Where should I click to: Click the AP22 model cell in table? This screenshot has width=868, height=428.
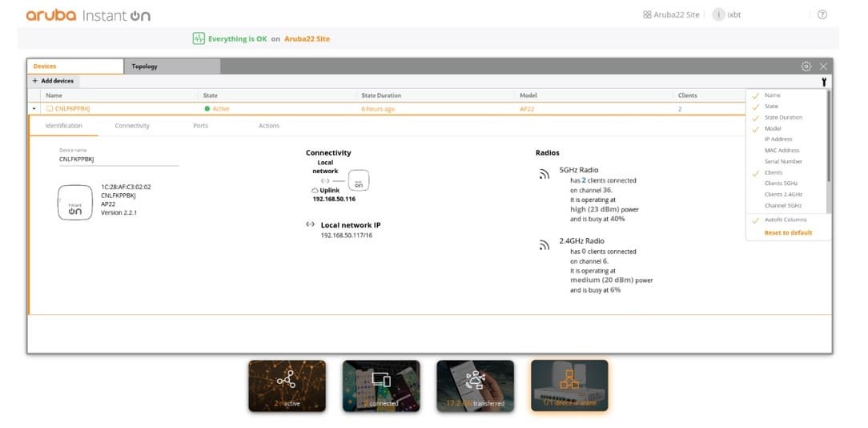(527, 109)
